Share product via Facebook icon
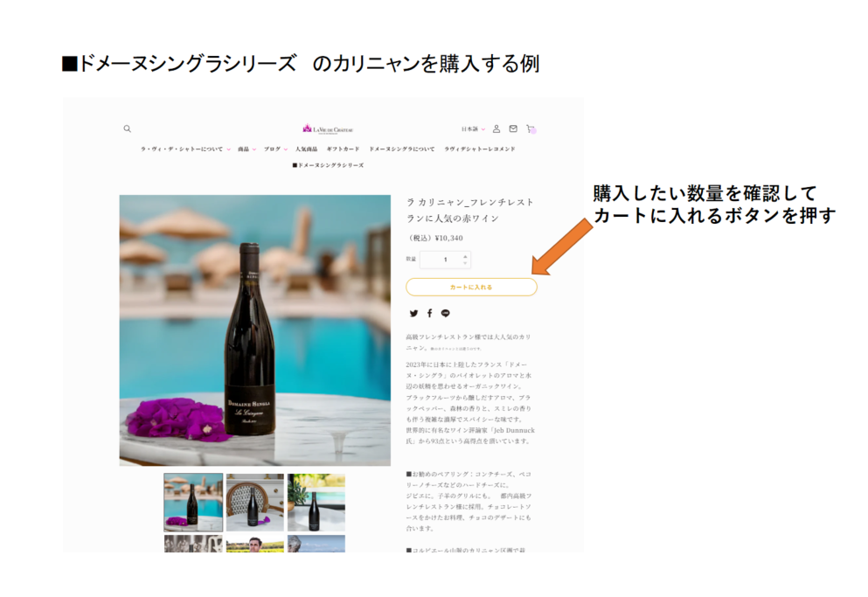This screenshot has width=868, height=597. [429, 314]
